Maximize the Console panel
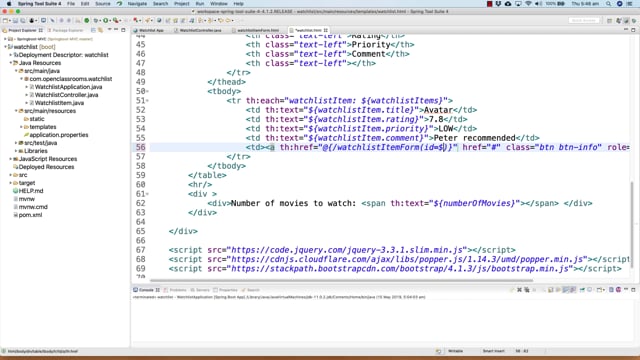 pyautogui.click(x=633, y=289)
